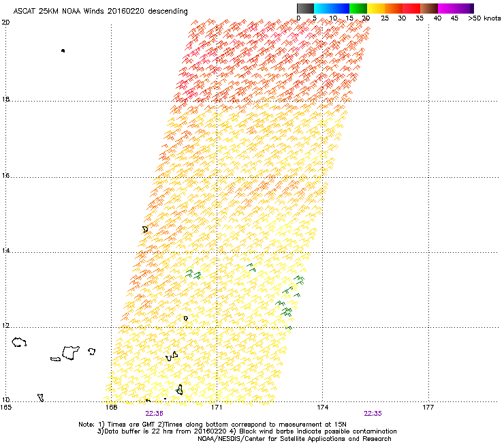The image size is (504, 443).
Task: Click the gray 0-5 knots legend segment
Action: click(x=305, y=8)
